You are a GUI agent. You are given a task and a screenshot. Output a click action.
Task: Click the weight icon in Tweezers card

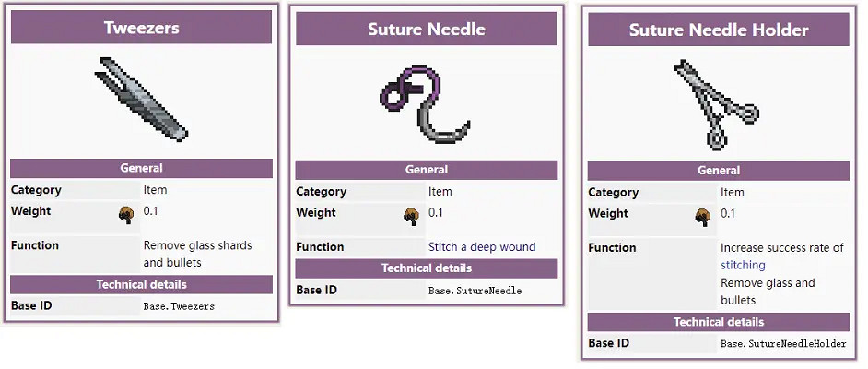(125, 215)
